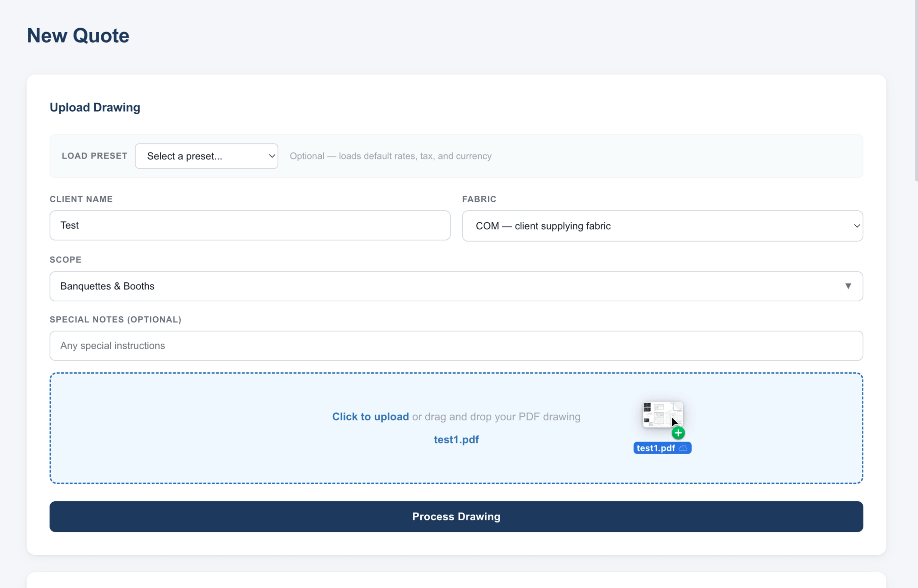Open the Fabric dropdown showing COM option
Image resolution: width=918 pixels, height=588 pixels.
tap(662, 226)
